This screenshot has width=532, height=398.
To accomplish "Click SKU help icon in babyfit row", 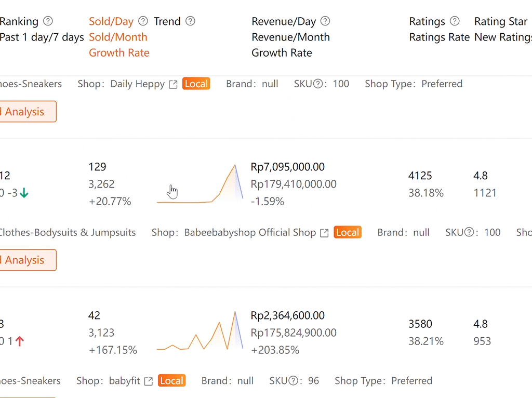I will click(x=294, y=381).
